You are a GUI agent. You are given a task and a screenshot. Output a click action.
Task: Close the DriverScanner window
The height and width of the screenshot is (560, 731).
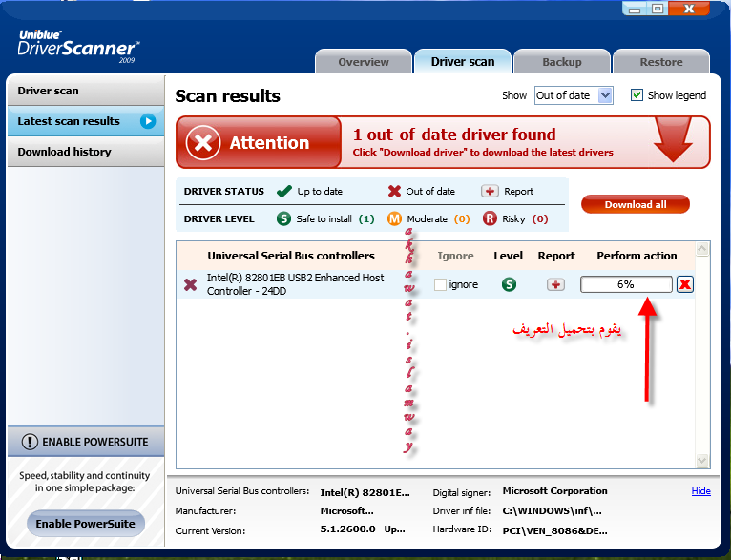point(689,9)
